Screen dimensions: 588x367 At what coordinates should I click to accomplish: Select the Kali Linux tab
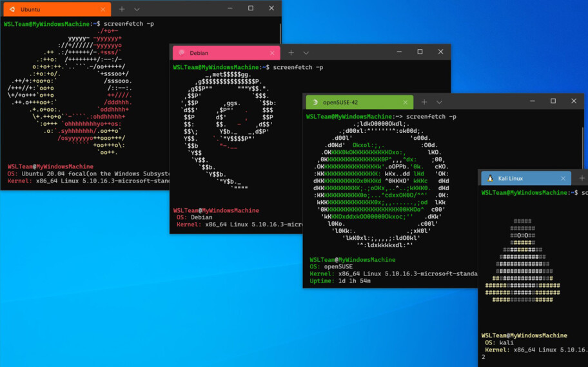pos(526,179)
